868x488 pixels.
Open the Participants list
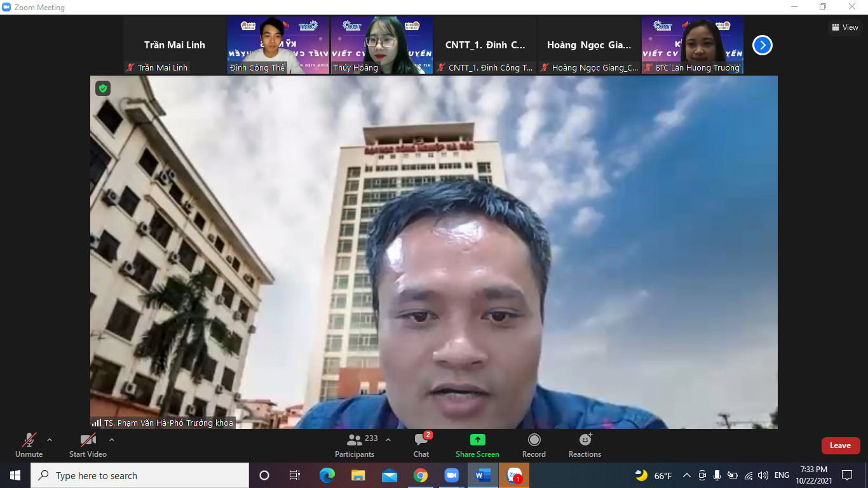tap(355, 445)
